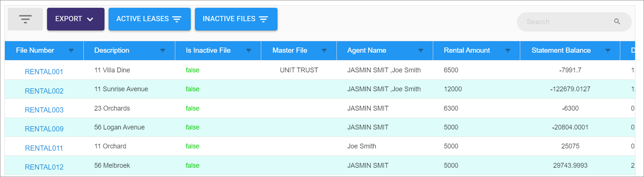Sort by Rental Amount column header
The height and width of the screenshot is (177, 644).
pos(467,50)
